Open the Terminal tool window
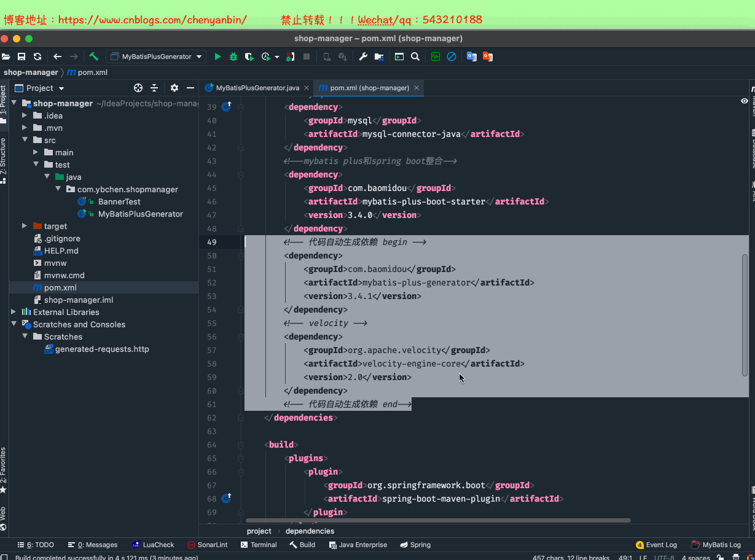 pos(259,545)
